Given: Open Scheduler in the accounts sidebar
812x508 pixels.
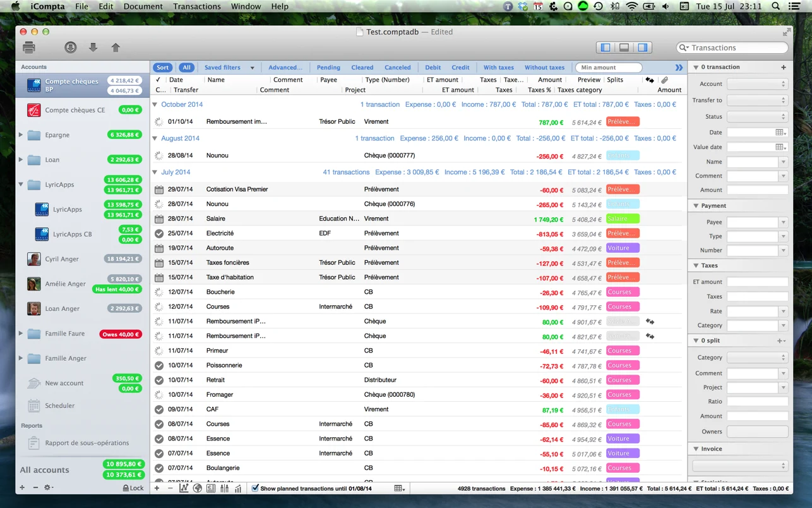Looking at the screenshot, I should [x=59, y=406].
